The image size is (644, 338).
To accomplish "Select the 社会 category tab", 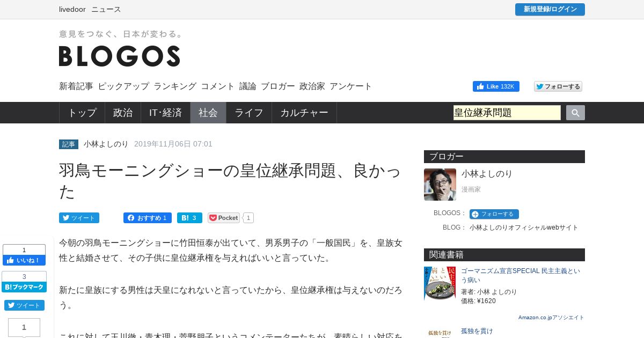I will [x=208, y=113].
